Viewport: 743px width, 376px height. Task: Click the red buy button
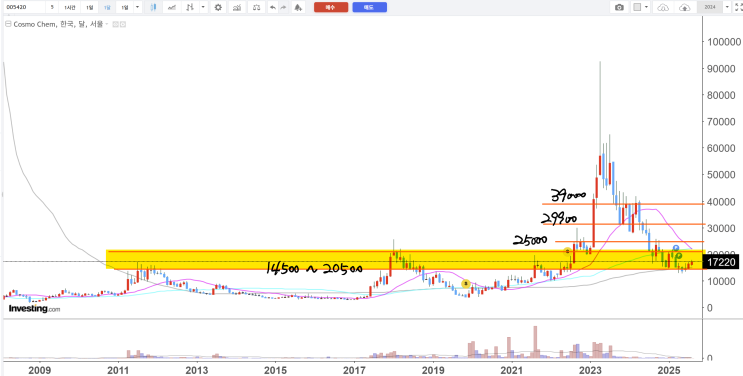click(331, 7)
